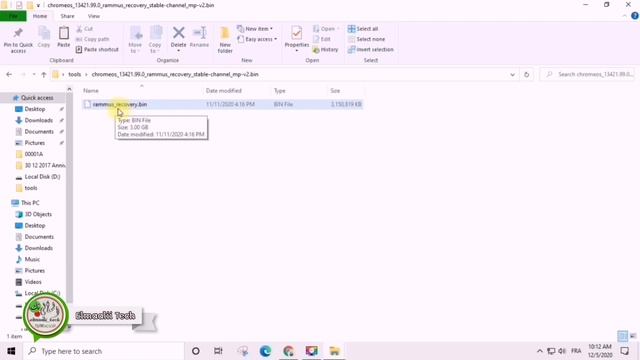Launch Microsoft Edge from taskbar
Screen dimensions: 640x360
tap(265, 351)
